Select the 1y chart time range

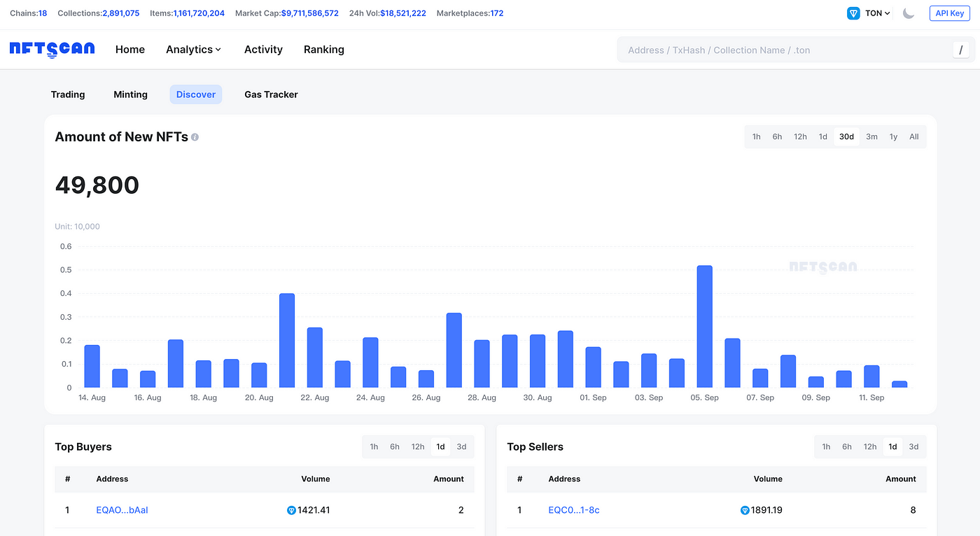[x=893, y=136]
